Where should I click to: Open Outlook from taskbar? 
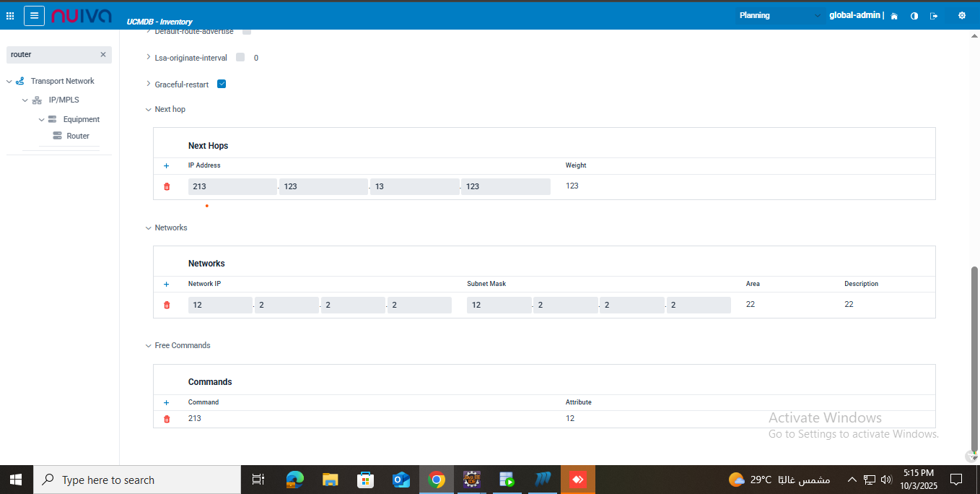click(401, 480)
